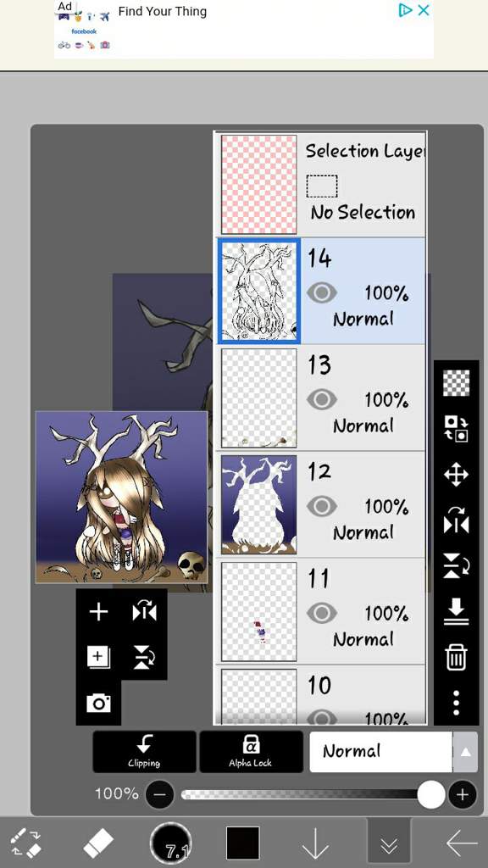Turn on Alpha Lock
This screenshot has height=868, width=488.
(251, 752)
